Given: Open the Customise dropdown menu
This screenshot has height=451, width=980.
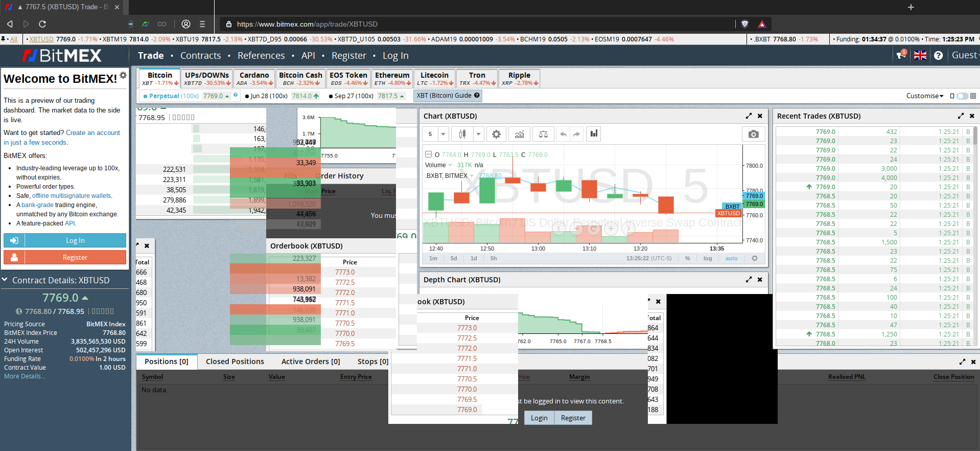Looking at the screenshot, I should click(x=924, y=96).
